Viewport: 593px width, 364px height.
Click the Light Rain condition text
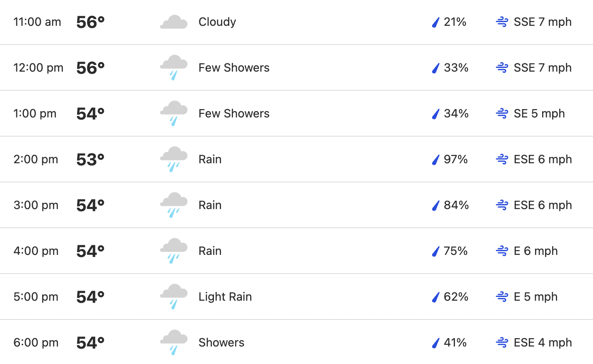[225, 297]
